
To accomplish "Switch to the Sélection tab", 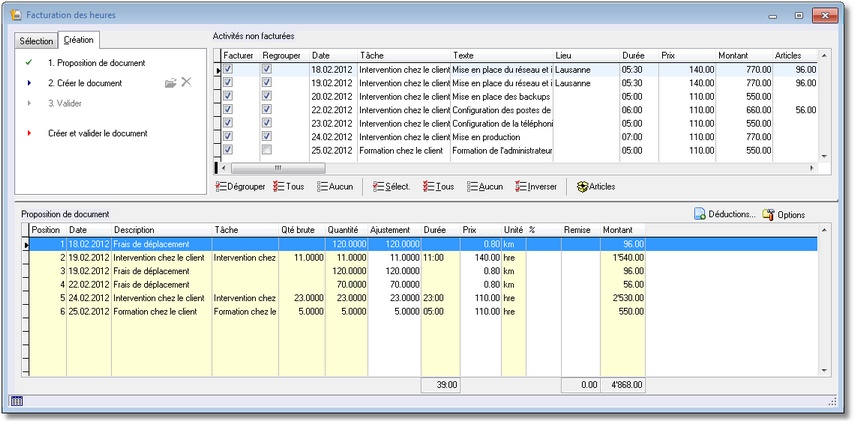I will (x=36, y=41).
